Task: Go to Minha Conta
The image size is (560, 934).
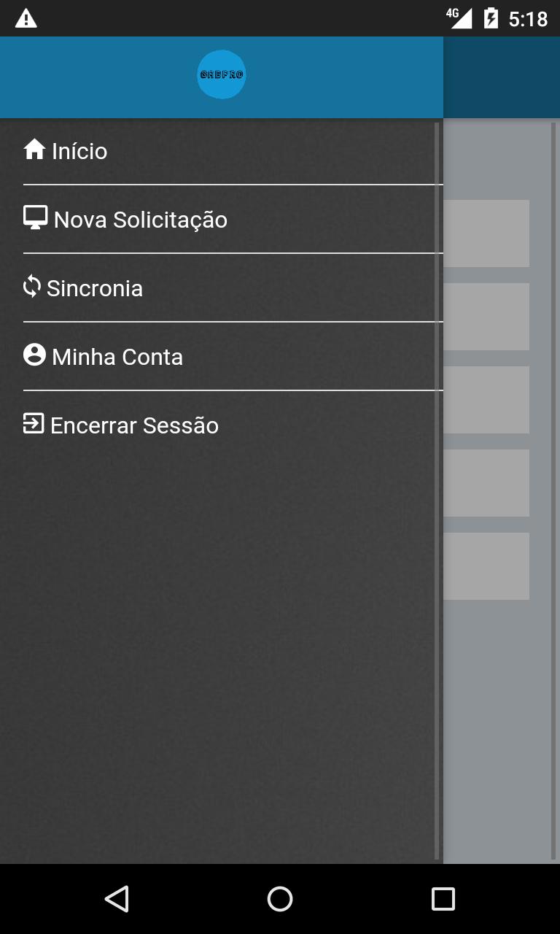Action: (x=117, y=357)
